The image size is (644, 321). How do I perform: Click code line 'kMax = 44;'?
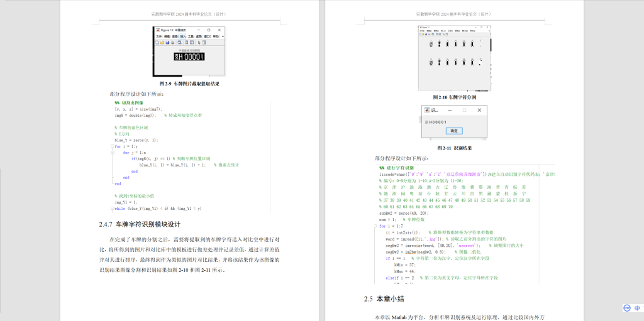(x=404, y=271)
